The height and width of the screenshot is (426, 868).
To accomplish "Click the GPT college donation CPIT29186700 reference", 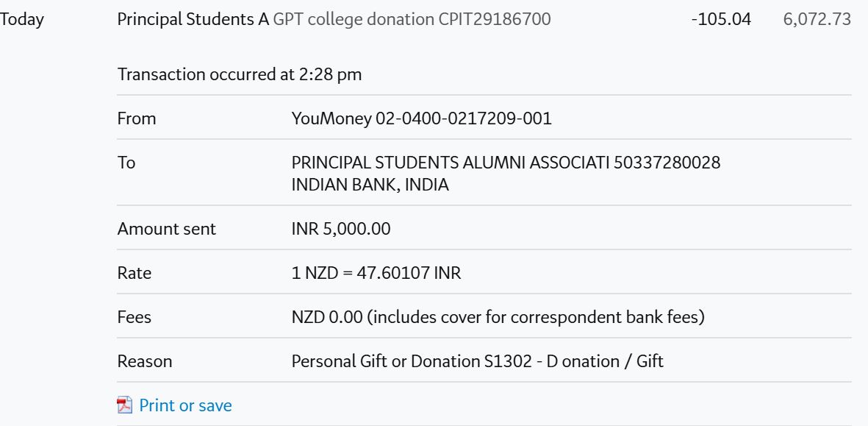I will click(x=412, y=19).
